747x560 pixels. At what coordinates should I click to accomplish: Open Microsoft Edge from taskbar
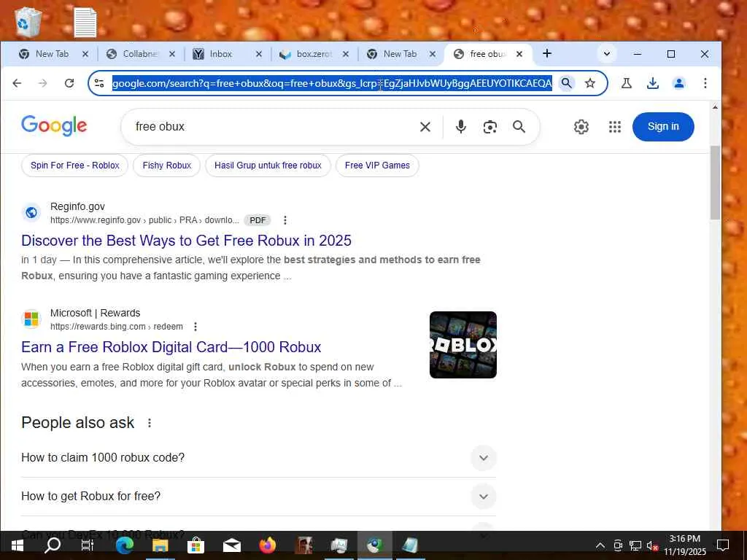click(x=124, y=545)
